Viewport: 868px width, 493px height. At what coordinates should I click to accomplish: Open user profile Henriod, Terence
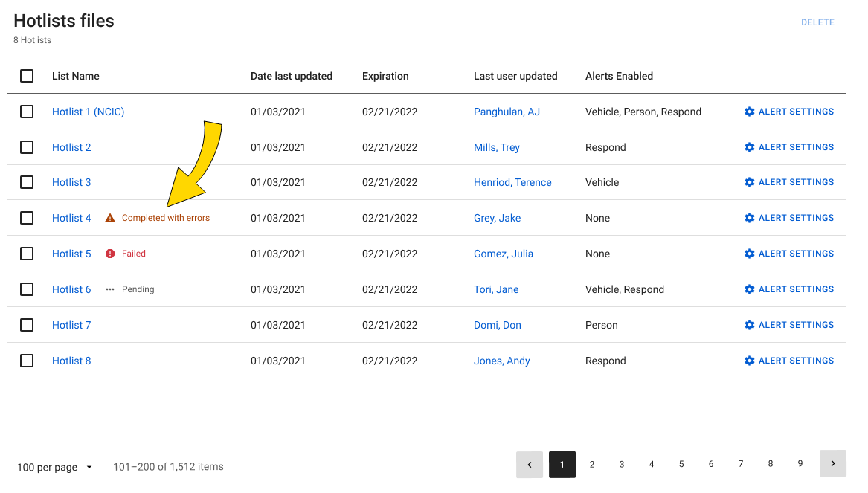(512, 182)
